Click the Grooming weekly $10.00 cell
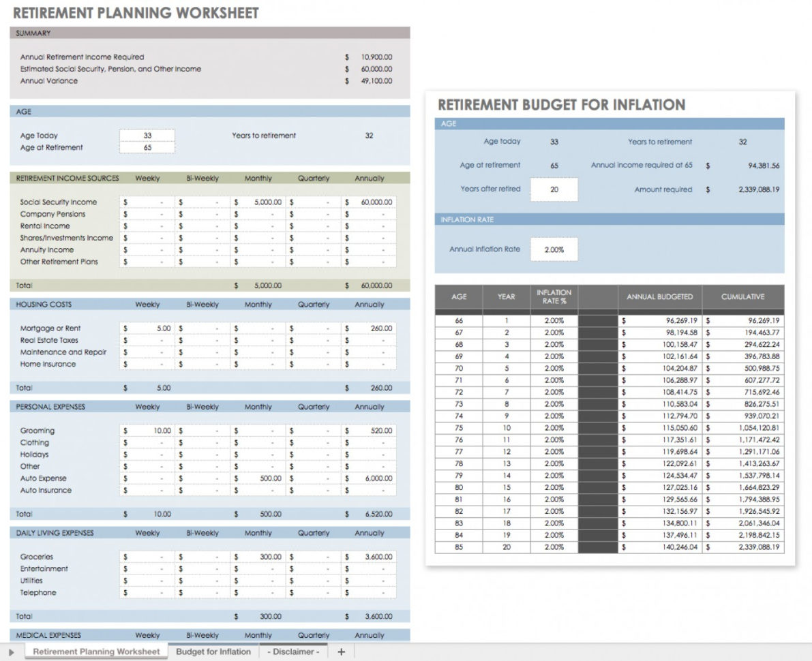The width and height of the screenshot is (812, 661). (148, 430)
